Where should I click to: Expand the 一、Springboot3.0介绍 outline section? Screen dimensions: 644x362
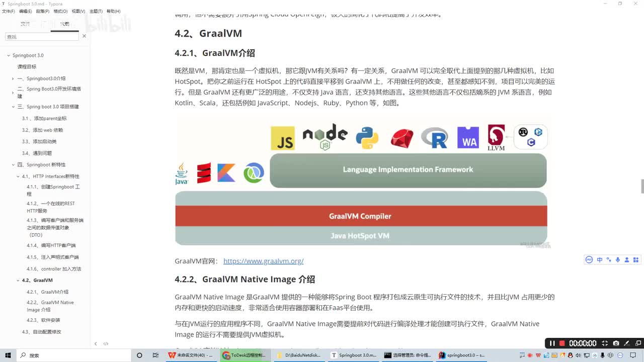point(13,78)
